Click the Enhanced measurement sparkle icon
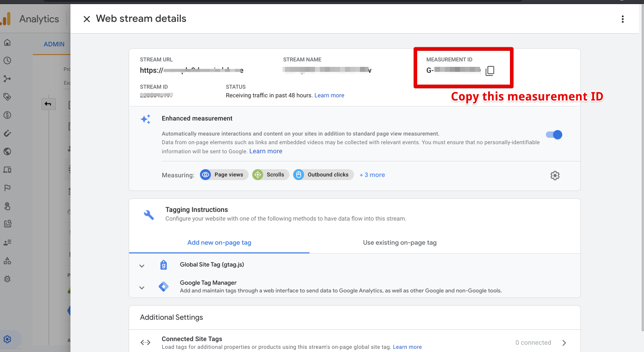The width and height of the screenshot is (644, 352). click(x=145, y=119)
